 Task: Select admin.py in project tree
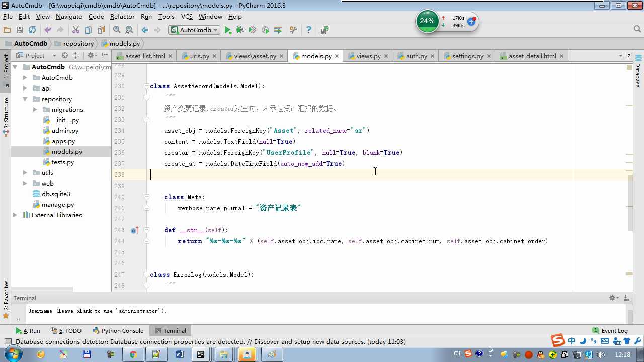pos(65,131)
